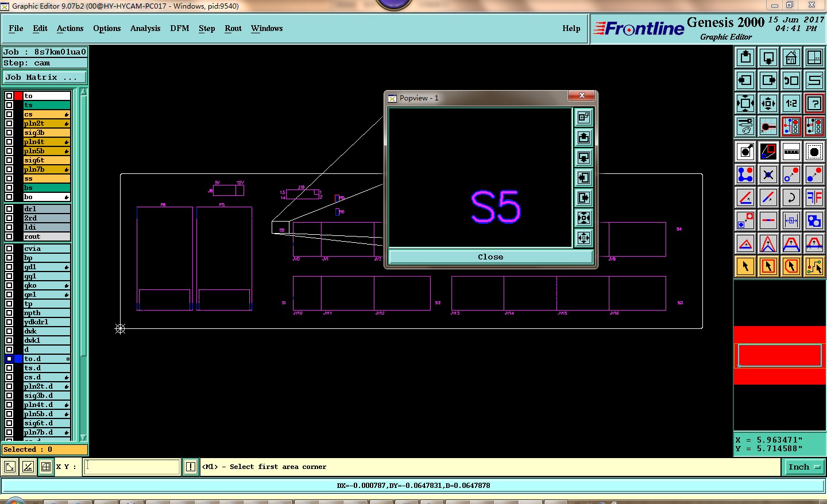Click the question mark query icon
Image resolution: width=827 pixels, height=504 pixels.
coord(814,103)
